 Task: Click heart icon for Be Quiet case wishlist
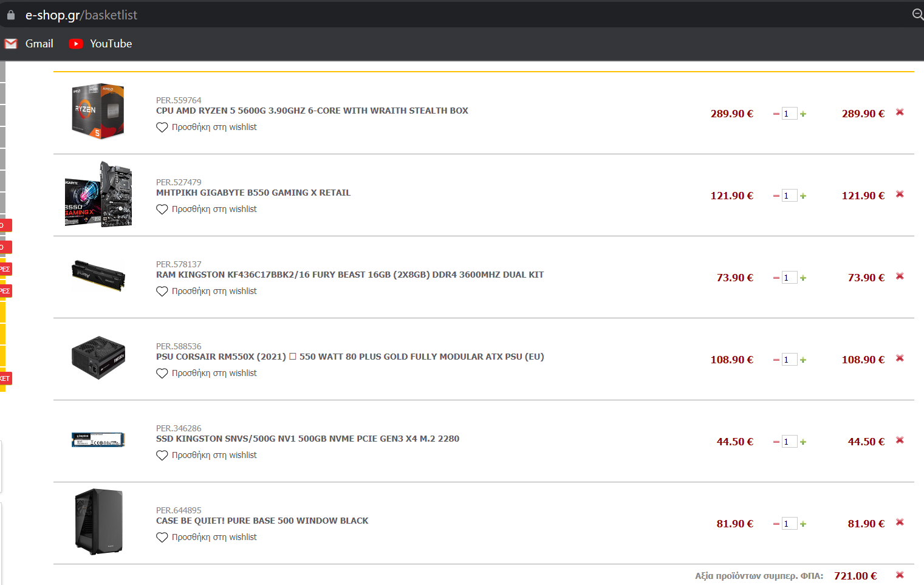point(162,538)
